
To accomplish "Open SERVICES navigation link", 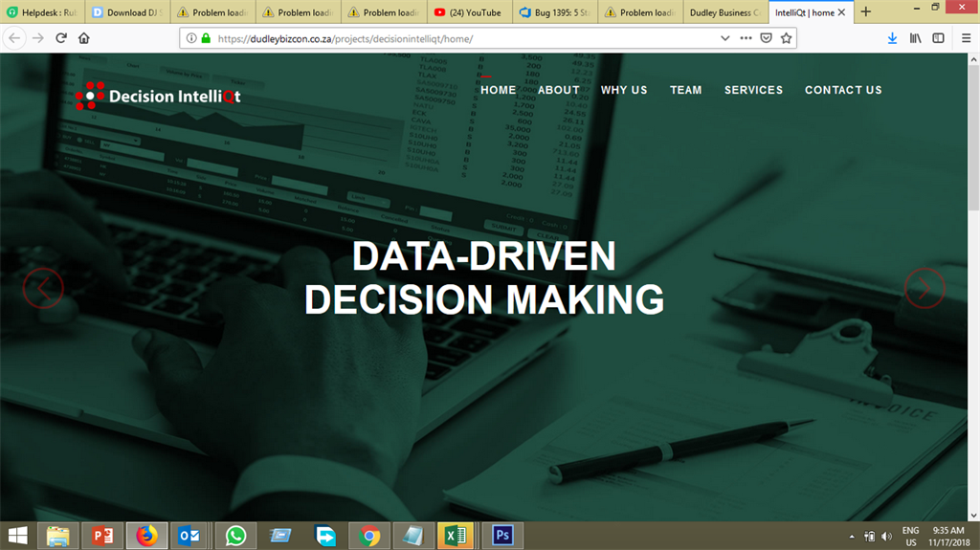I will tap(753, 90).
